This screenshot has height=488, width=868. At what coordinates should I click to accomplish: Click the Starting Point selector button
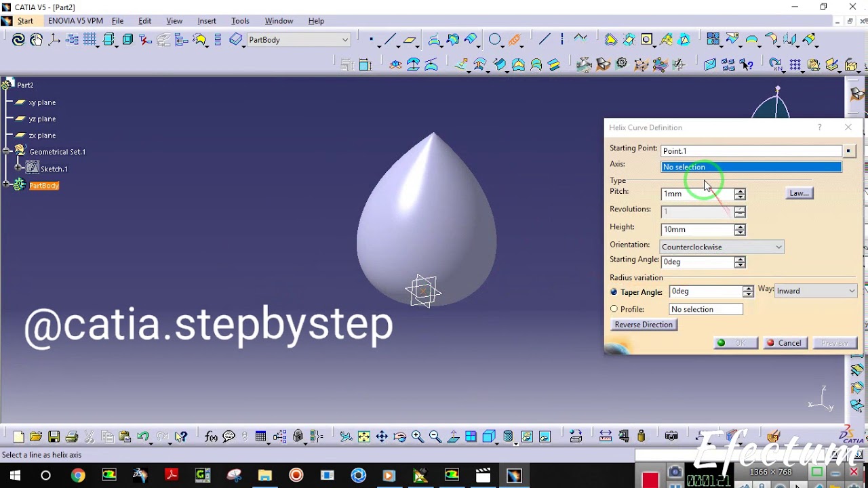coord(849,150)
